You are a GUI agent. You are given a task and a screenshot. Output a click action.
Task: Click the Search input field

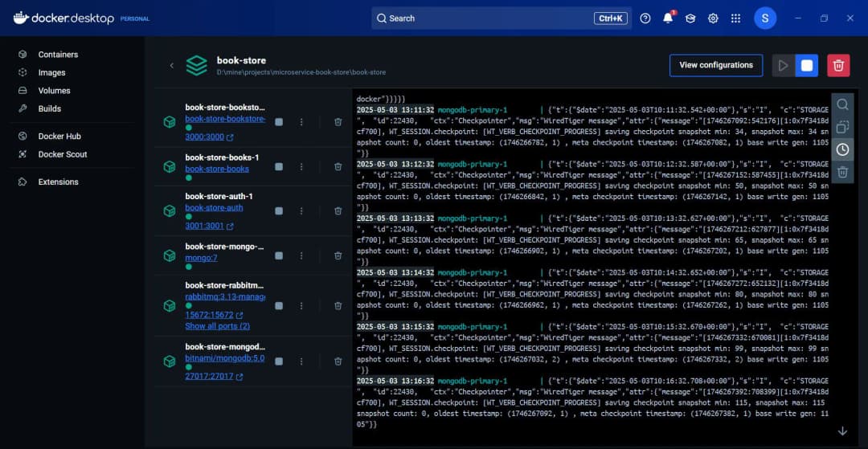502,18
